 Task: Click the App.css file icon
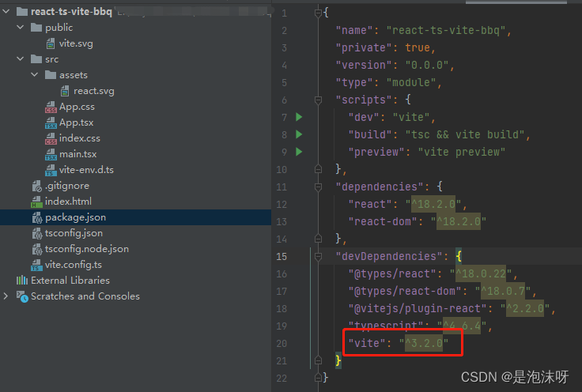tap(51, 107)
